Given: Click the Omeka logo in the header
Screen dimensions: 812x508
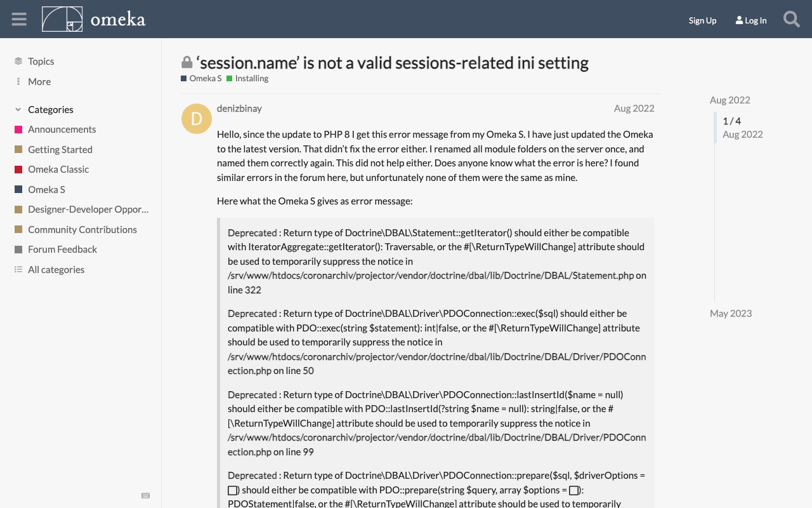Looking at the screenshot, I should pyautogui.click(x=93, y=18).
